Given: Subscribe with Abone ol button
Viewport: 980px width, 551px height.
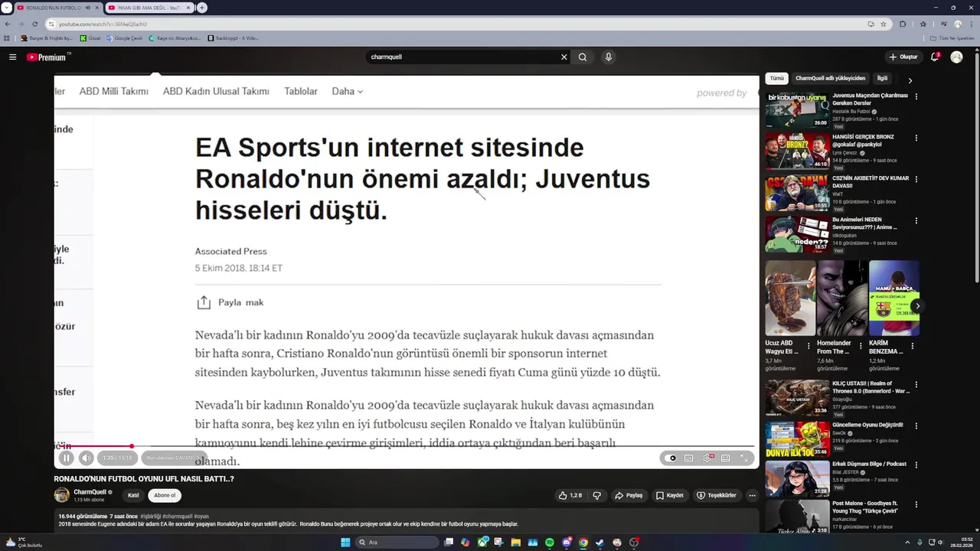Looking at the screenshot, I should pyautogui.click(x=165, y=495).
